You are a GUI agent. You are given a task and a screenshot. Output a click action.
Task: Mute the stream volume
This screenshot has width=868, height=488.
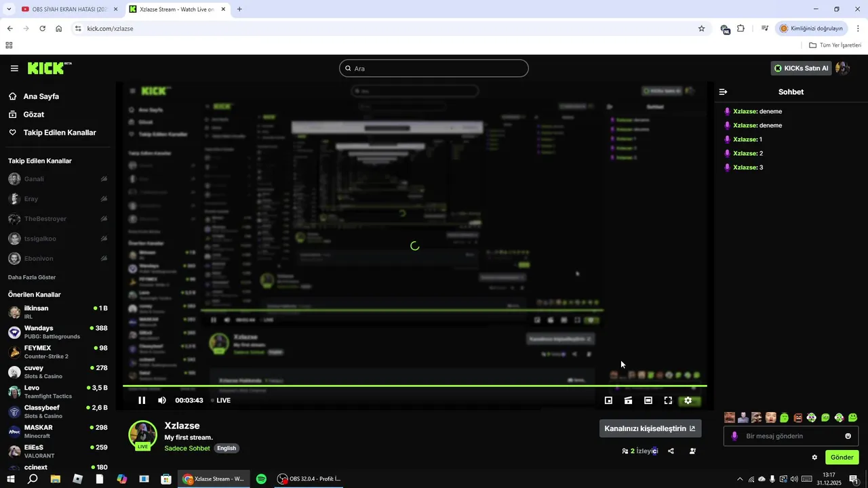pos(162,401)
